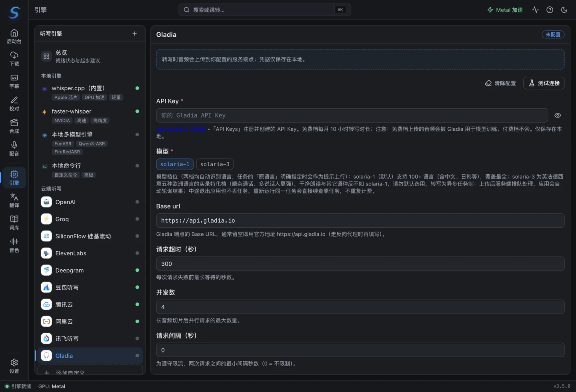This screenshot has height=392, width=576.
Task: Open 总览 overview entry
Action: (90, 56)
